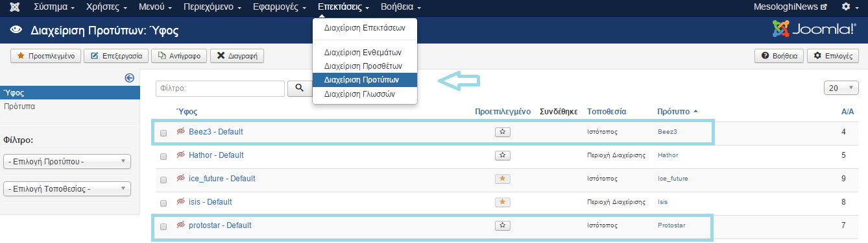The height and width of the screenshot is (243, 868).
Task: Select the Hathor - Default row checkbox
Action: pos(163,156)
